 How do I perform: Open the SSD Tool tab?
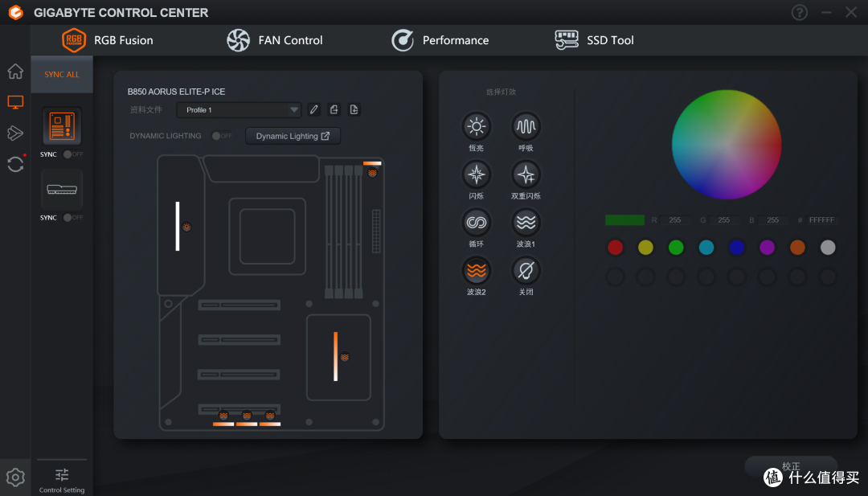594,40
